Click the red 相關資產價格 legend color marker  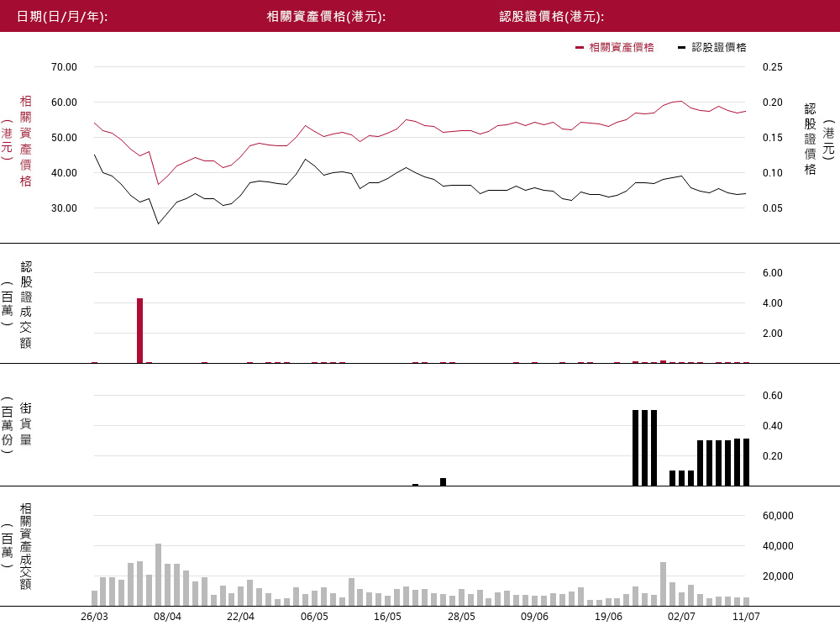click(579, 48)
